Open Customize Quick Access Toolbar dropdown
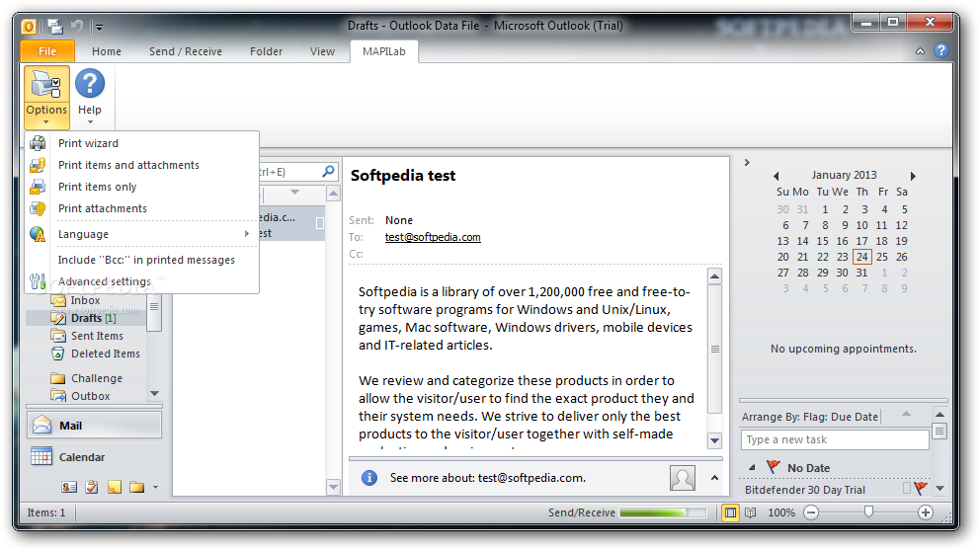Image resolution: width=980 pixels, height=551 pixels. 98,27
